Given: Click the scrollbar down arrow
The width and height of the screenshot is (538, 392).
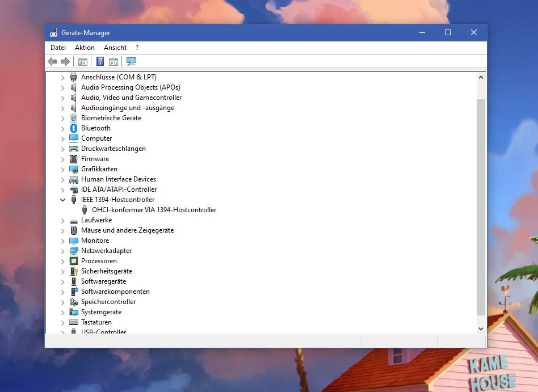Looking at the screenshot, I should 481,329.
